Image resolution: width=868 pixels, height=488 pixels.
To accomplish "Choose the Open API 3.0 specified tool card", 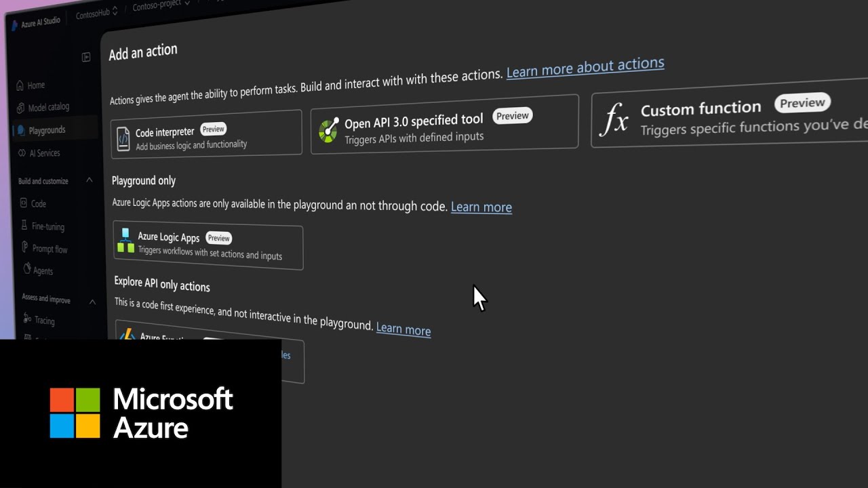I will pos(444,124).
